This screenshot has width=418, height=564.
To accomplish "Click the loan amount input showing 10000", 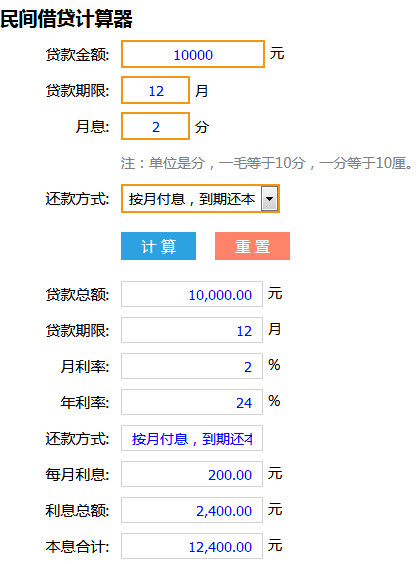I will [193, 54].
